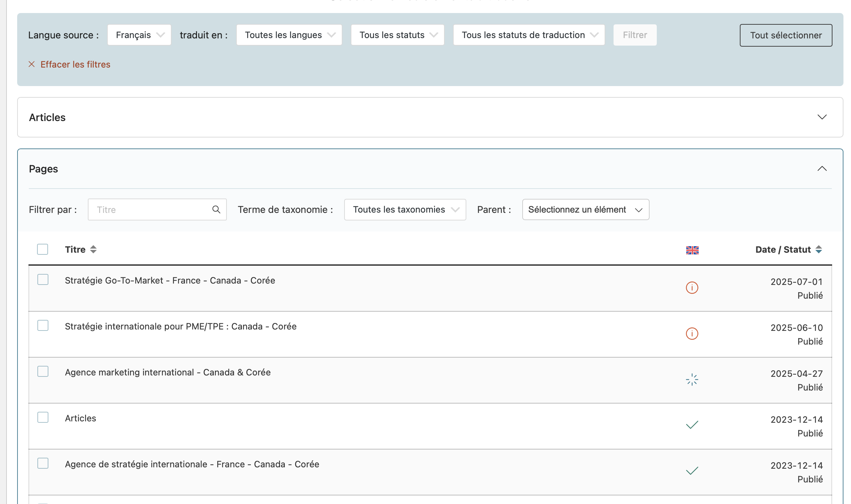851x504 pixels.
Task: Click needs-translation icon for Stratégie internationale PME/TPE
Action: click(692, 334)
